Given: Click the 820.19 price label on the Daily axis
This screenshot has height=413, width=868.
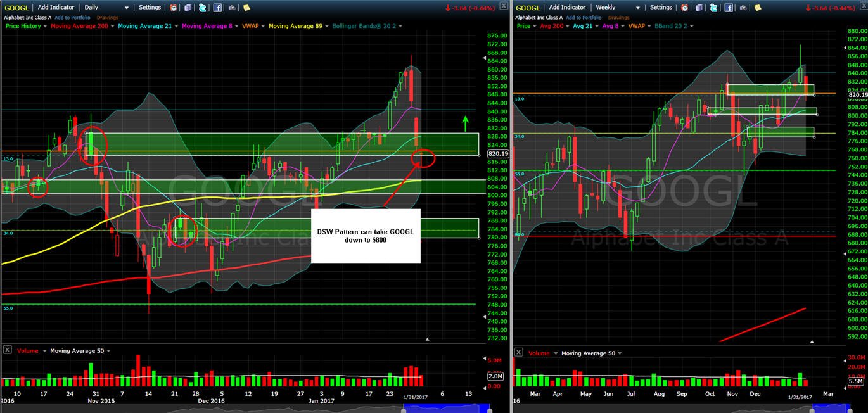Looking at the screenshot, I should pos(498,154).
